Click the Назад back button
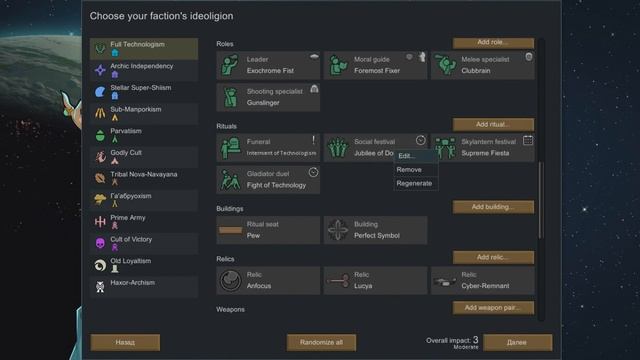Image resolution: width=640 pixels, height=360 pixels. (125, 342)
